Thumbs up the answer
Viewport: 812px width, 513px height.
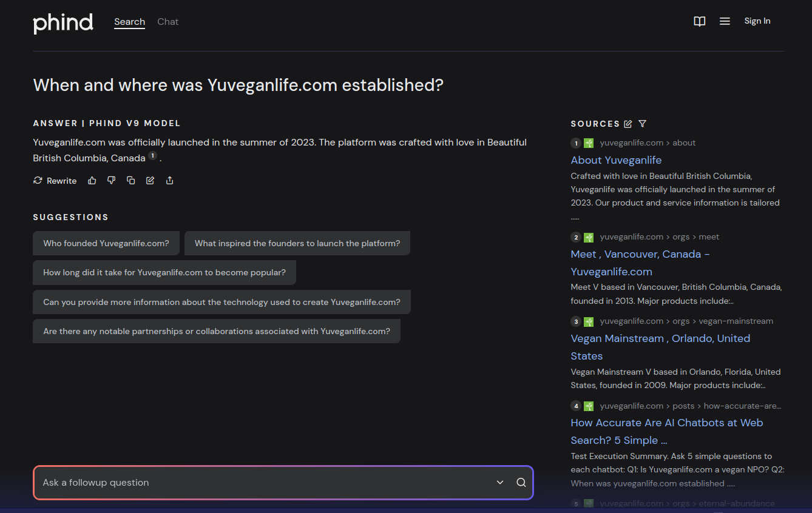pyautogui.click(x=92, y=180)
